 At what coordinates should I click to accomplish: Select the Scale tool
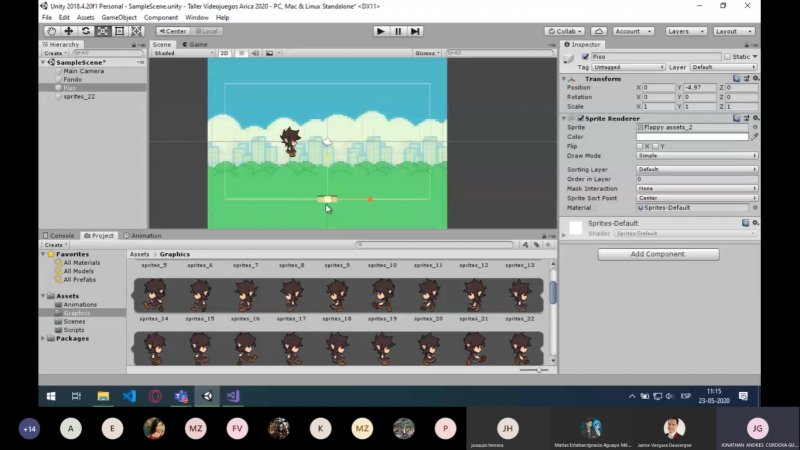[103, 31]
